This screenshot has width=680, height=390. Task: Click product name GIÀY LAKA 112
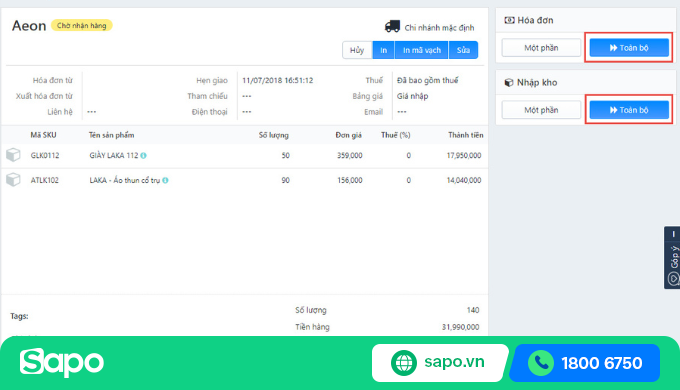point(114,155)
